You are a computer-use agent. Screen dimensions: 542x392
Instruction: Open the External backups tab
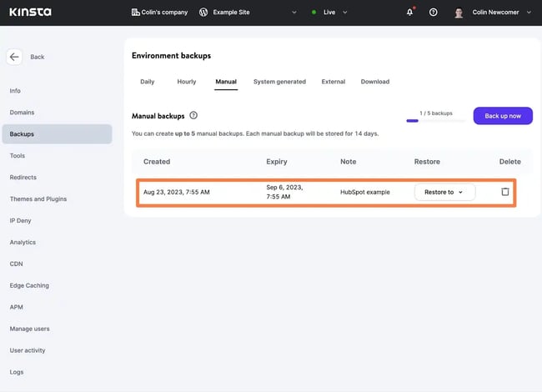(x=334, y=82)
